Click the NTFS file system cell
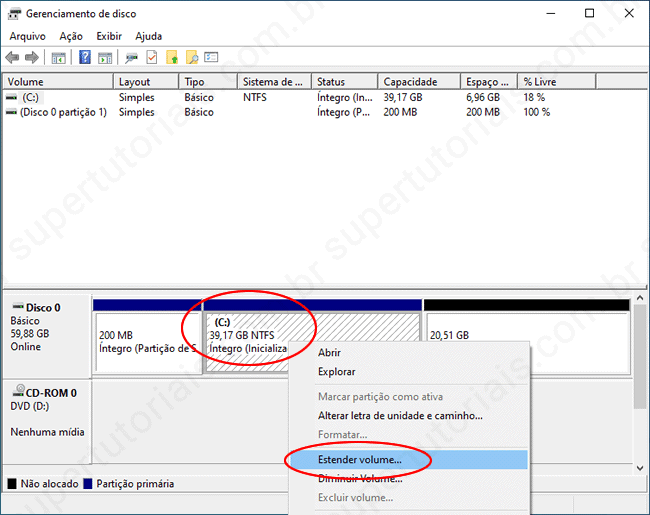 255,97
